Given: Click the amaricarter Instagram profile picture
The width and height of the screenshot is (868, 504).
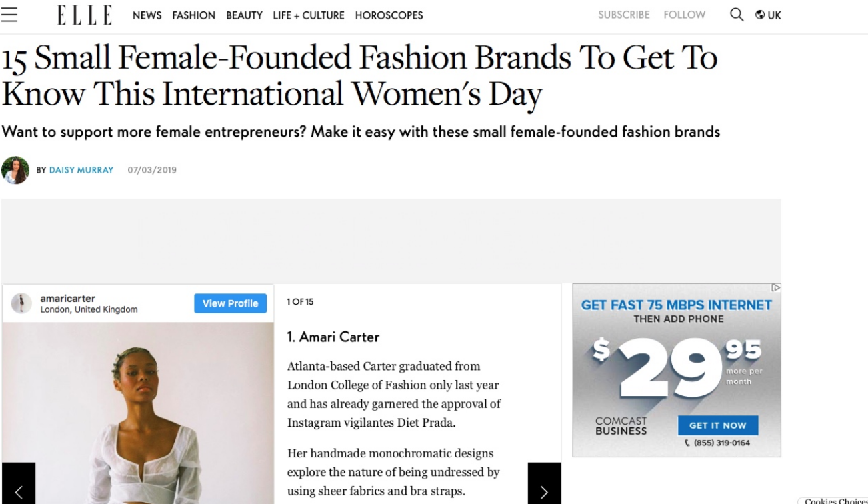Looking at the screenshot, I should point(21,303).
